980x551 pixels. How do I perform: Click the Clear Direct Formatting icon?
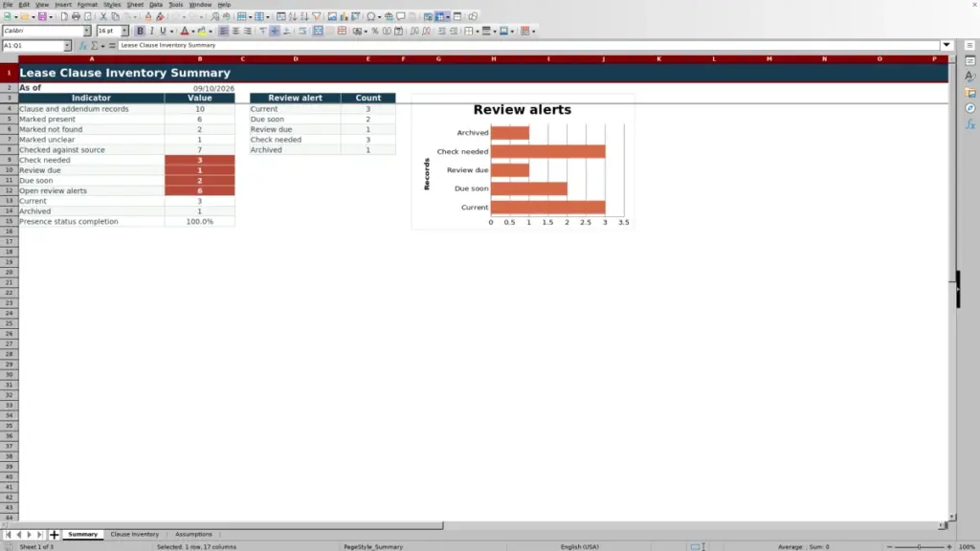[160, 16]
